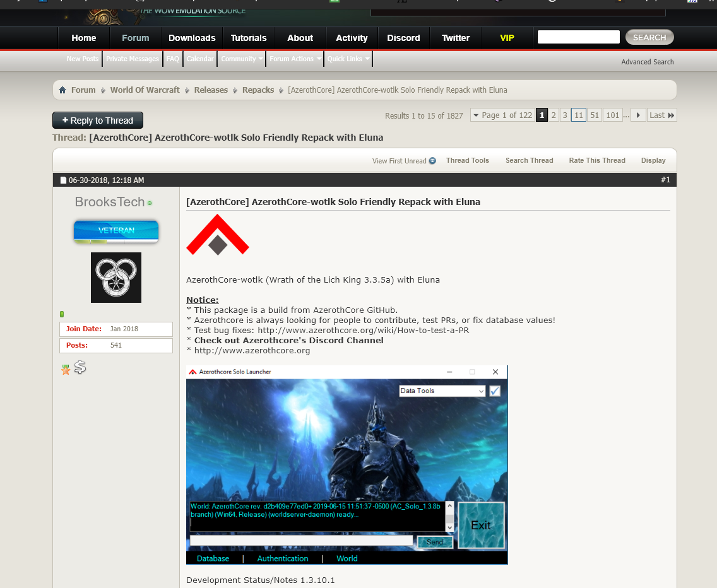This screenshot has height=588, width=717.
Task: Click View First Unread link
Action: tap(399, 161)
